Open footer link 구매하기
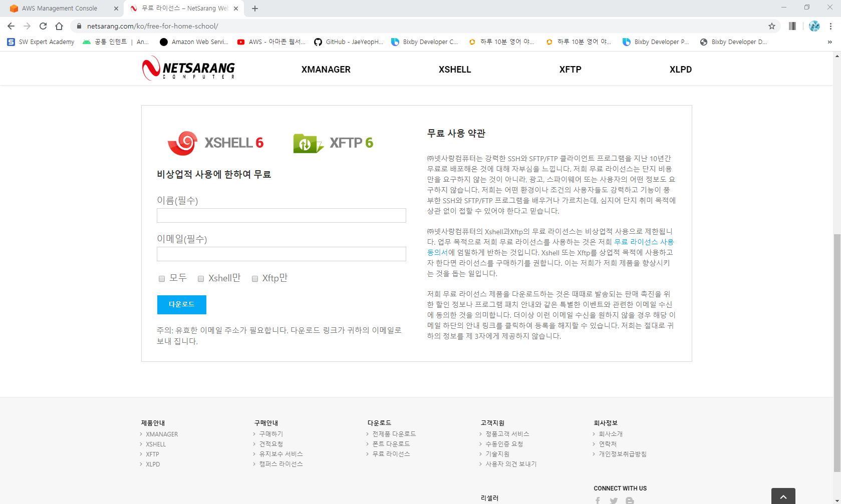Screen dimensions: 841x504 [271, 434]
